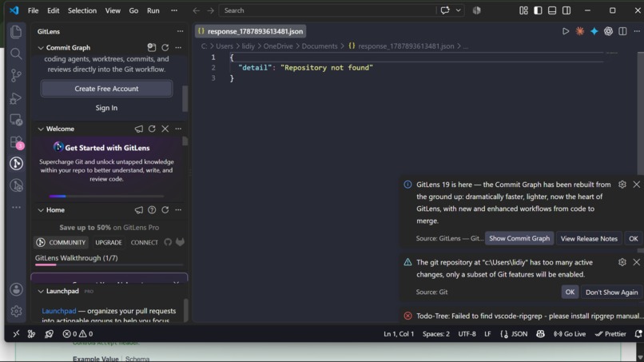The height and width of the screenshot is (362, 644).
Task: Click the Welcome feedback megaphone icon
Action: [x=139, y=129]
